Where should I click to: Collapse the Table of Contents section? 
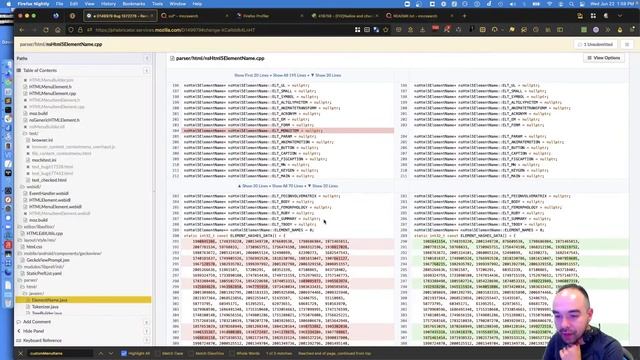pos(146,71)
